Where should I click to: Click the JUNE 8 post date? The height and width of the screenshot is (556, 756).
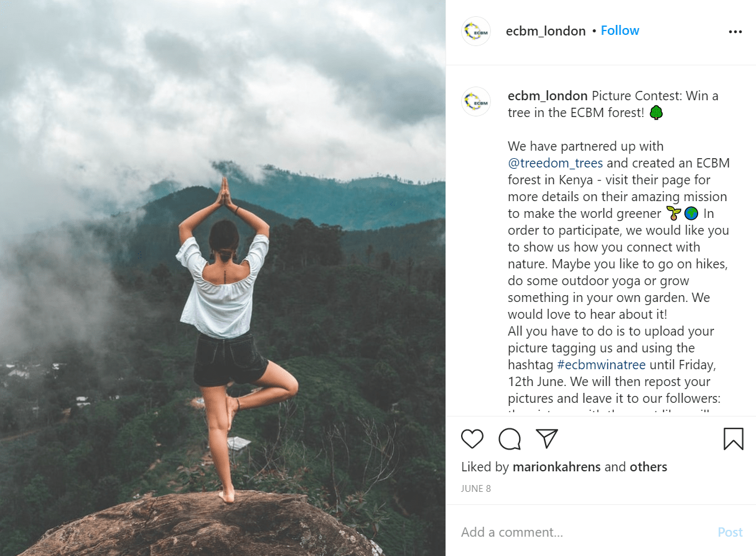pyautogui.click(x=476, y=489)
